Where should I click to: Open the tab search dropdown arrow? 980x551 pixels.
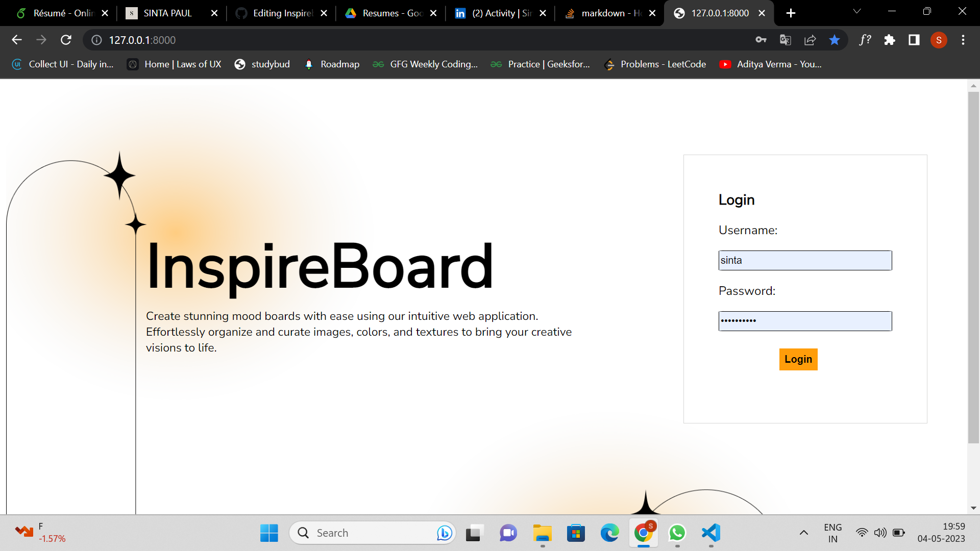(856, 11)
